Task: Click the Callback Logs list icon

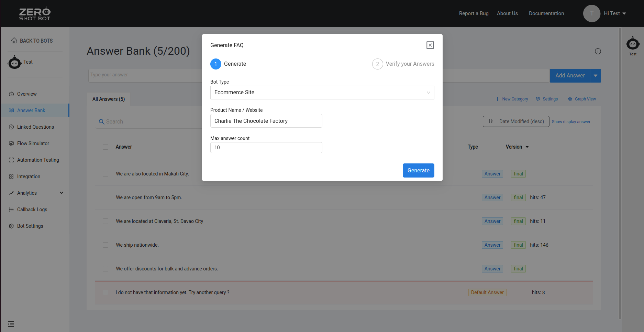Action: point(11,210)
